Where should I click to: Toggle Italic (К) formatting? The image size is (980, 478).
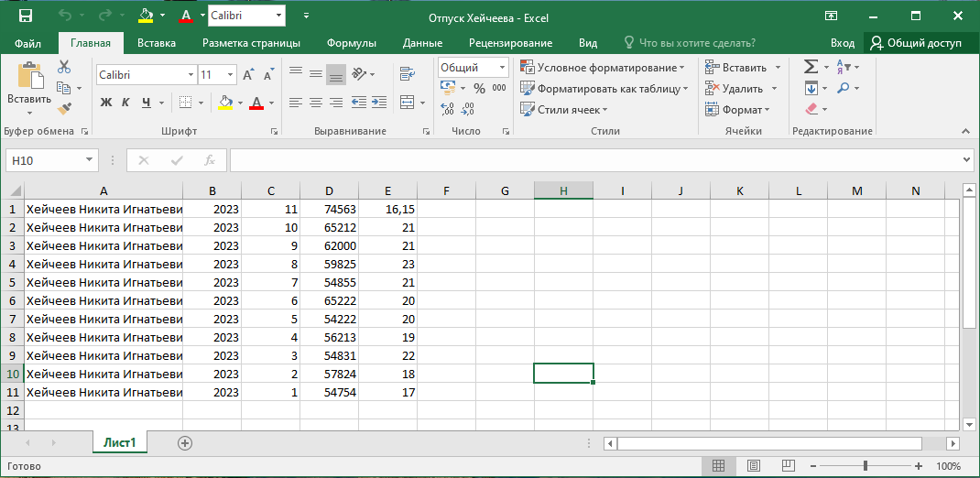pyautogui.click(x=125, y=103)
